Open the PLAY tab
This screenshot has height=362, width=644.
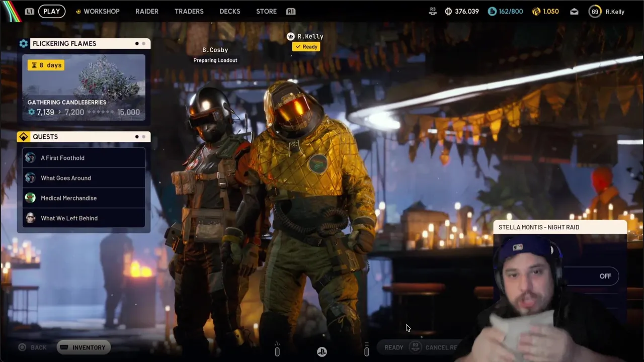point(51,11)
